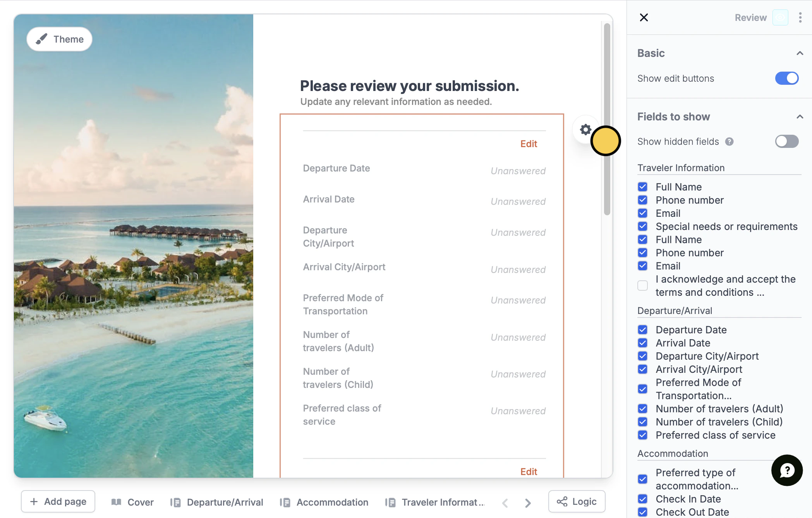Open the three-dot more options menu

(x=800, y=17)
